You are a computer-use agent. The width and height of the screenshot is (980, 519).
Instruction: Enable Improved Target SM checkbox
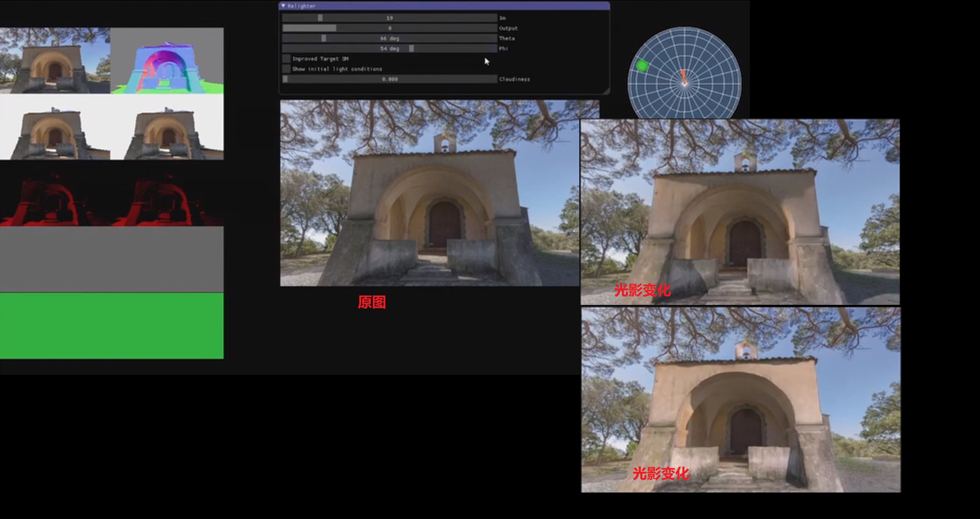click(286, 59)
